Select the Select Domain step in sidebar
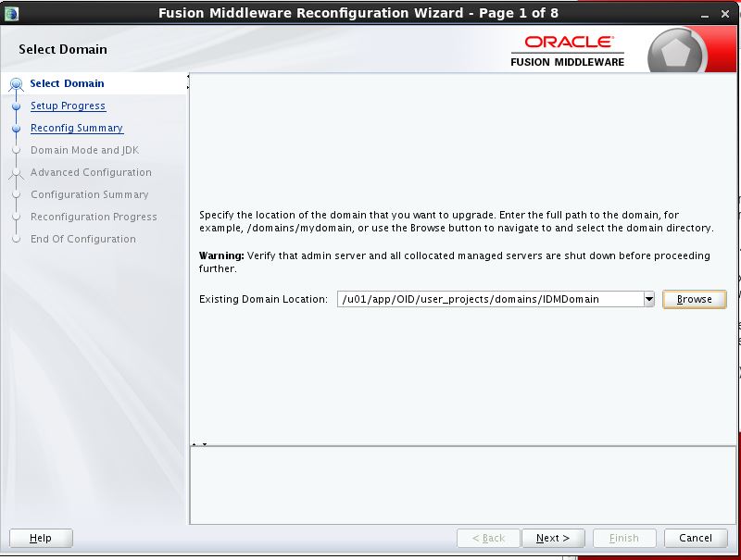The width and height of the screenshot is (741, 560). coord(67,83)
